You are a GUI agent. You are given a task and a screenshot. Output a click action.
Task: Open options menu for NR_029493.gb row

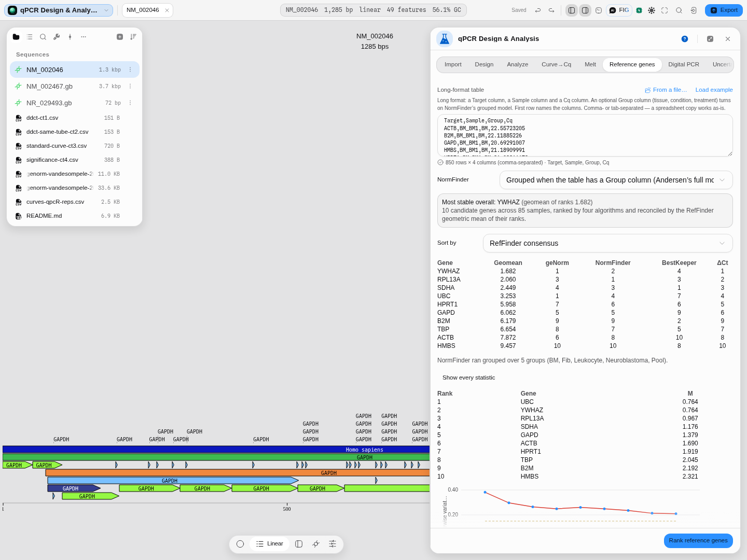point(130,103)
